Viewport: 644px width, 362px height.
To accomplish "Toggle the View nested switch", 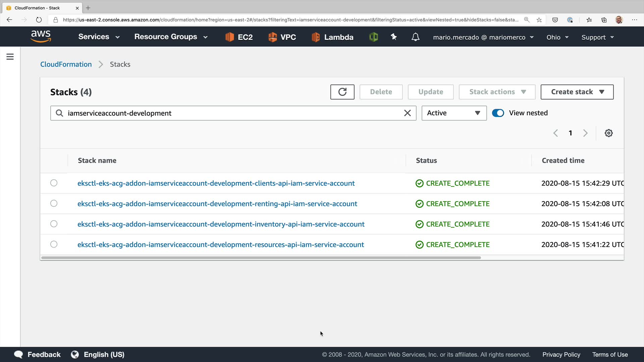I will point(498,113).
